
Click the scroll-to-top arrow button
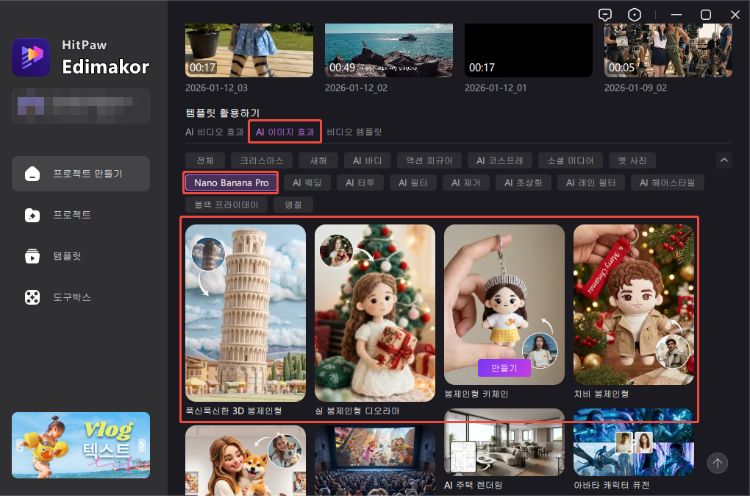pos(717,463)
